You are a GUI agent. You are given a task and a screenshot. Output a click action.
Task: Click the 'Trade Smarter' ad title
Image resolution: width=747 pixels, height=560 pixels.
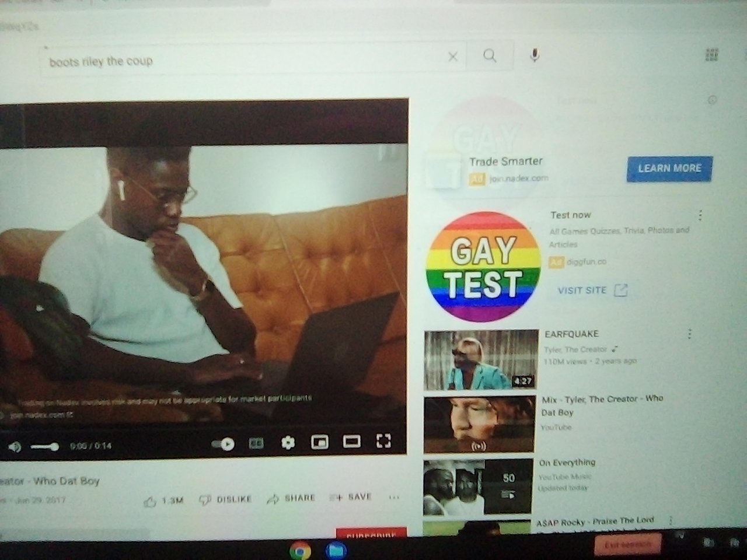(506, 162)
